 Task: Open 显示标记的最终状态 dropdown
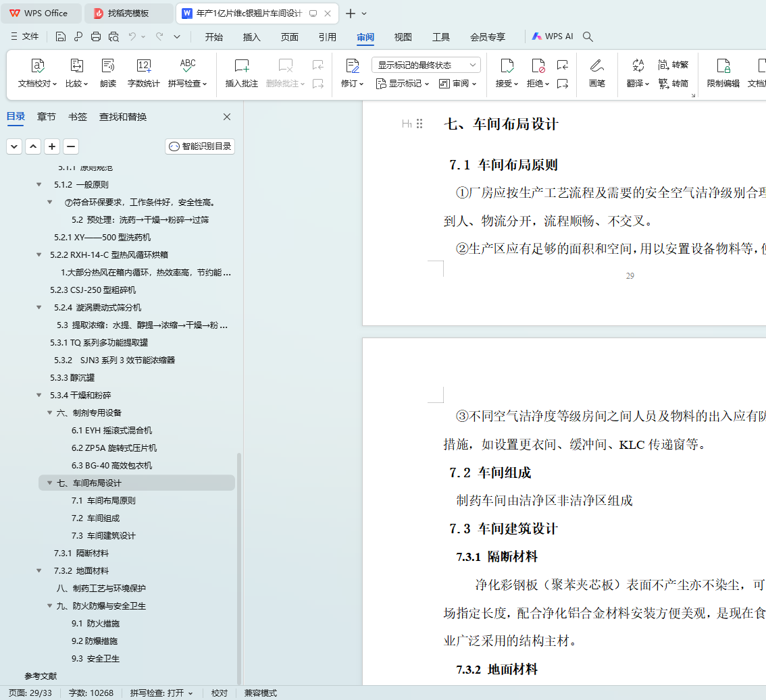426,65
